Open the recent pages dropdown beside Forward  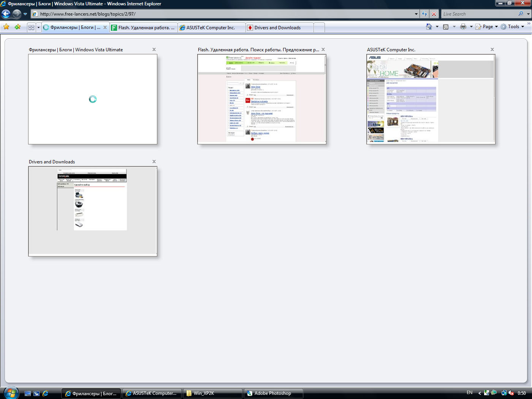pyautogui.click(x=25, y=14)
